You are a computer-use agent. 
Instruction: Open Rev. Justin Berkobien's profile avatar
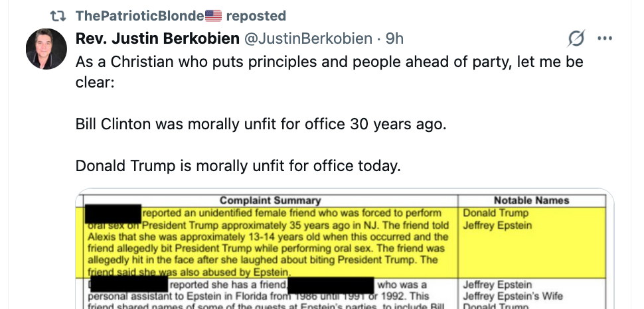pyautogui.click(x=45, y=49)
